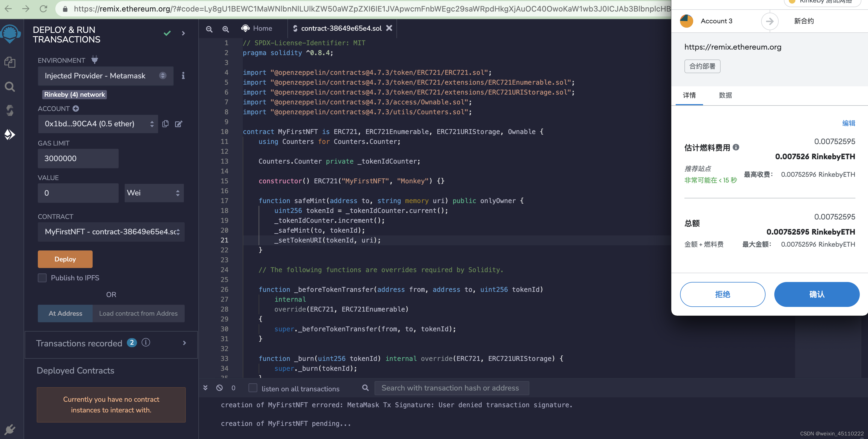This screenshot has height=439, width=868.
Task: Open MyFirstNFT contract selector dropdown
Action: (111, 232)
